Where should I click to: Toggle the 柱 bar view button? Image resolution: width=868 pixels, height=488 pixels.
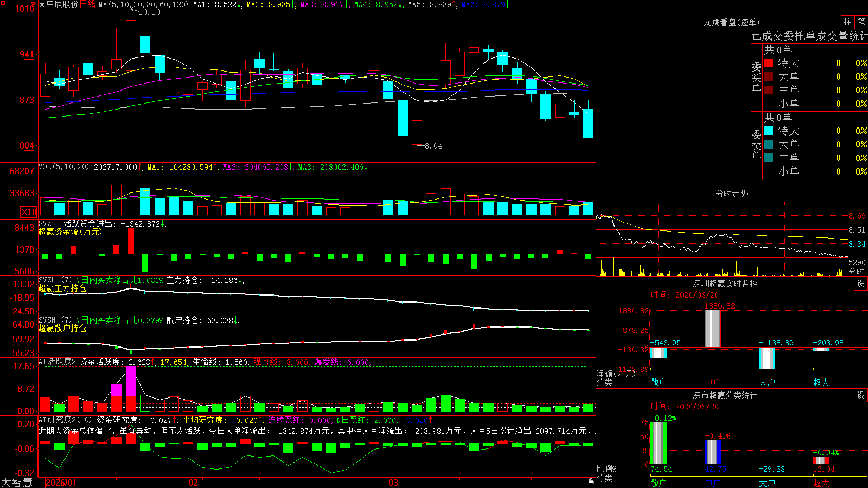(847, 22)
